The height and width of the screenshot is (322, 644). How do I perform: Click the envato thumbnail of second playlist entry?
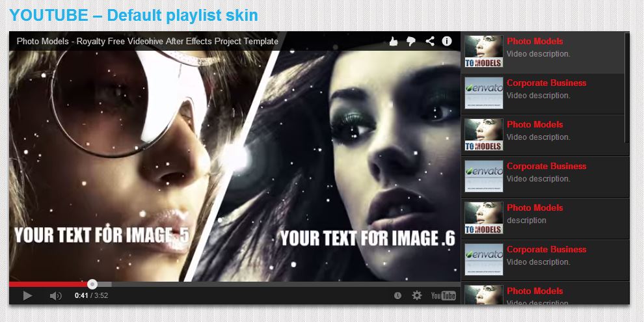click(484, 93)
